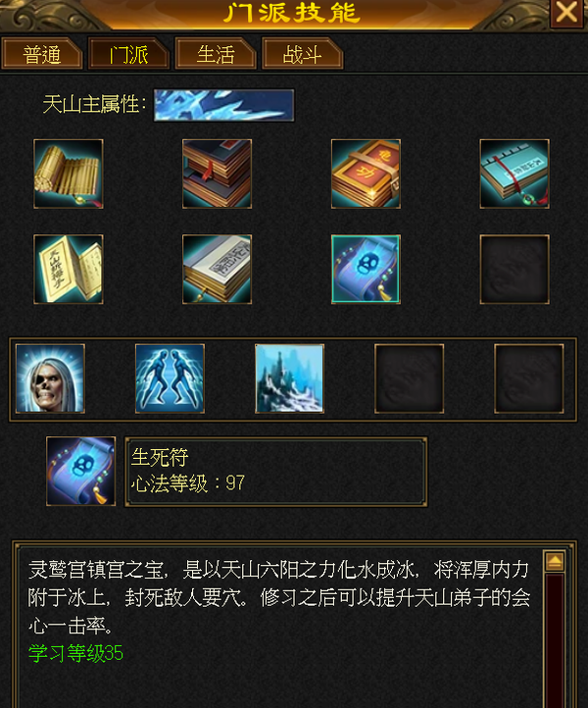Image resolution: width=588 pixels, height=708 pixels.
Task: Select the bamboo scroll skill icon
Action: coord(69,174)
